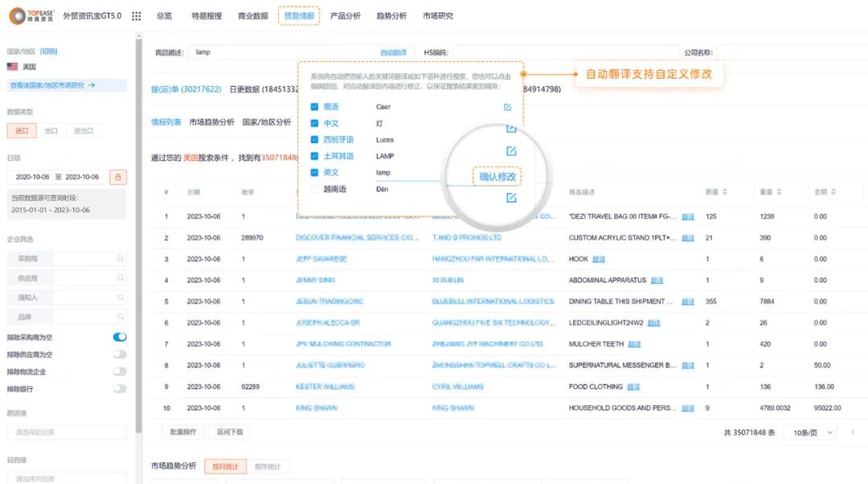This screenshot has width=868, height=484.
Task: Click the edit icon for 俄语 translation
Action: (x=508, y=107)
